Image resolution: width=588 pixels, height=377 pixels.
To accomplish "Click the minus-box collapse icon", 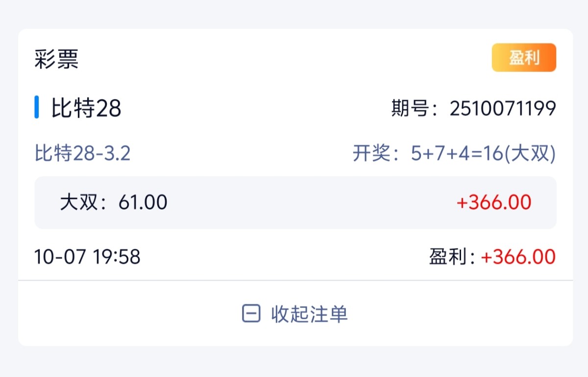I will 251,314.
